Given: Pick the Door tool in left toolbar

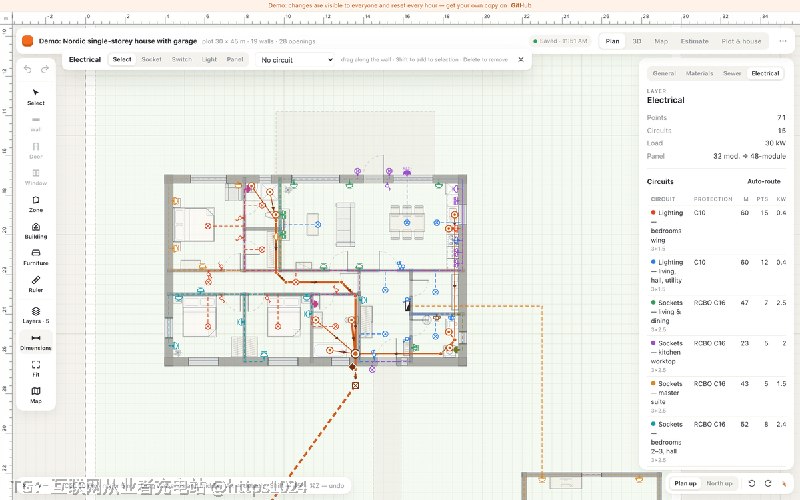Looking at the screenshot, I should [x=36, y=151].
